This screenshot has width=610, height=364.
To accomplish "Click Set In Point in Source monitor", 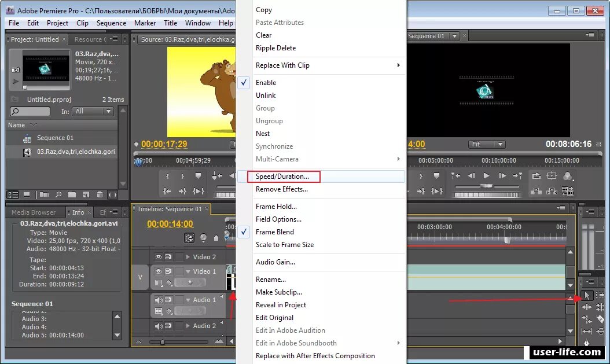I will [168, 176].
